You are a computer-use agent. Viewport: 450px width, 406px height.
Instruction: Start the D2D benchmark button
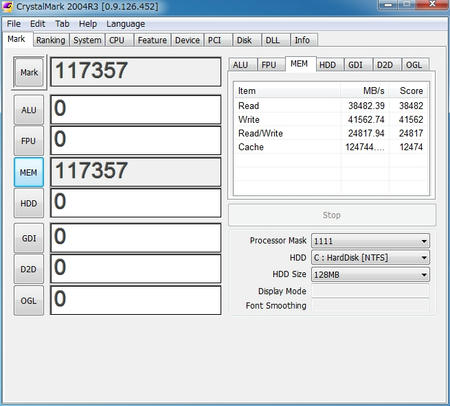[x=29, y=269]
